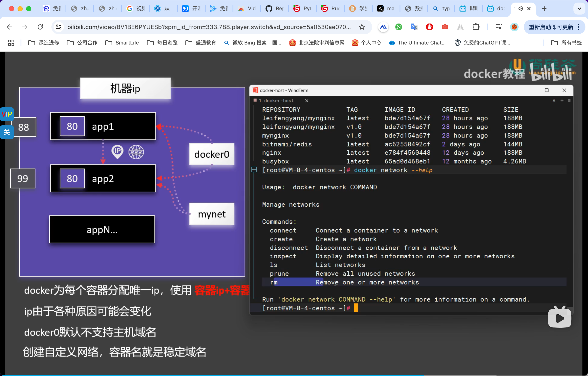This screenshot has width=588, height=376.
Task: Open the Chrome extensions puzzle icon
Action: [x=476, y=27]
